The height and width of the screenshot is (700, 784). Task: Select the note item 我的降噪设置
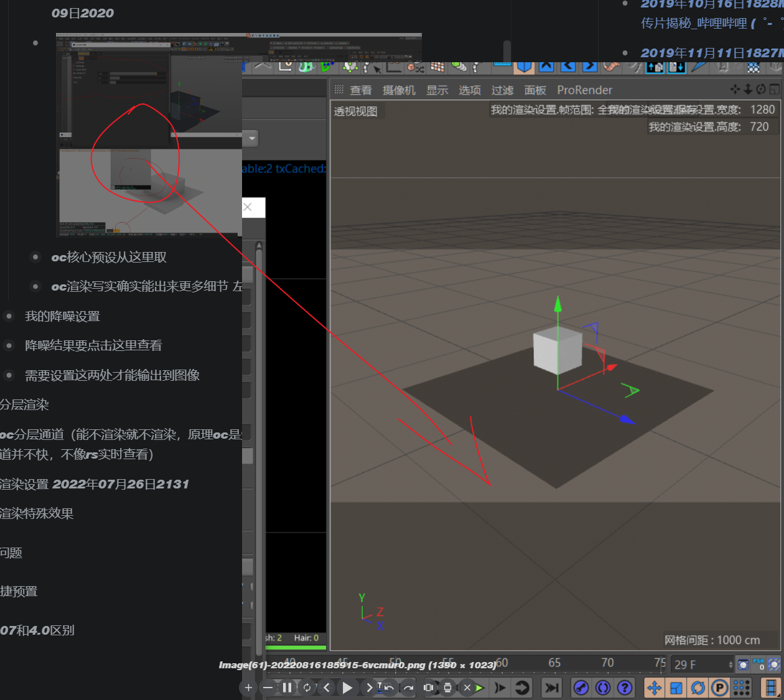pyautogui.click(x=62, y=316)
